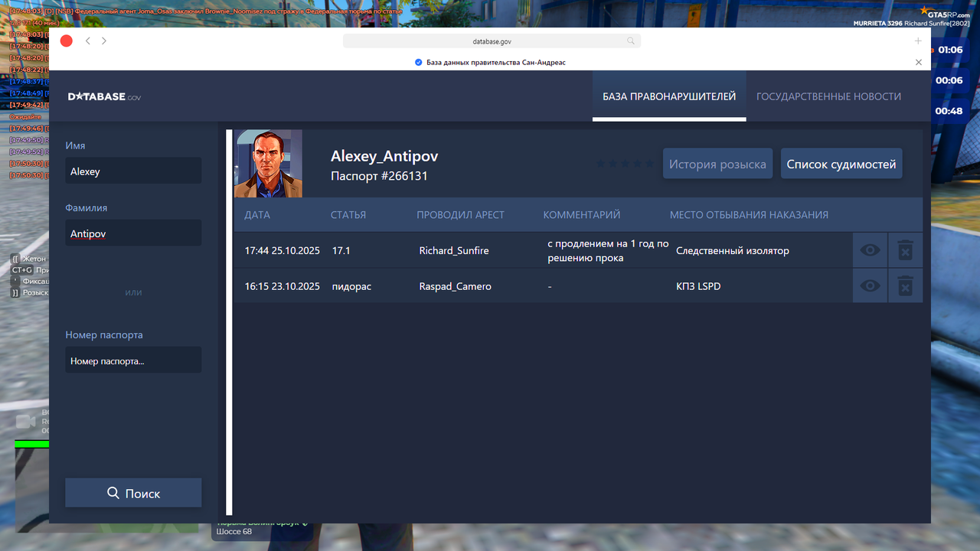This screenshot has height=551, width=980.
Task: Open the БАЗА ПРАВОНАРУШИТЕЛЕЙ tab
Action: [x=669, y=96]
